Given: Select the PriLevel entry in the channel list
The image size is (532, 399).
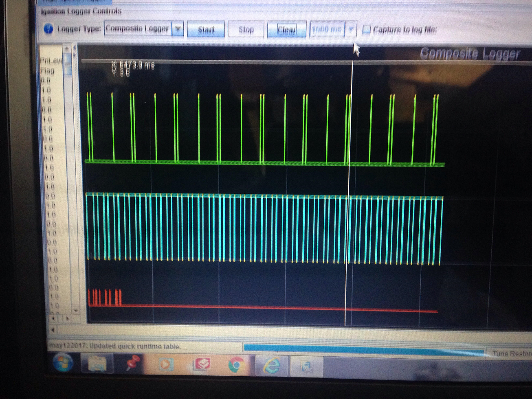Looking at the screenshot, I should pos(51,61).
